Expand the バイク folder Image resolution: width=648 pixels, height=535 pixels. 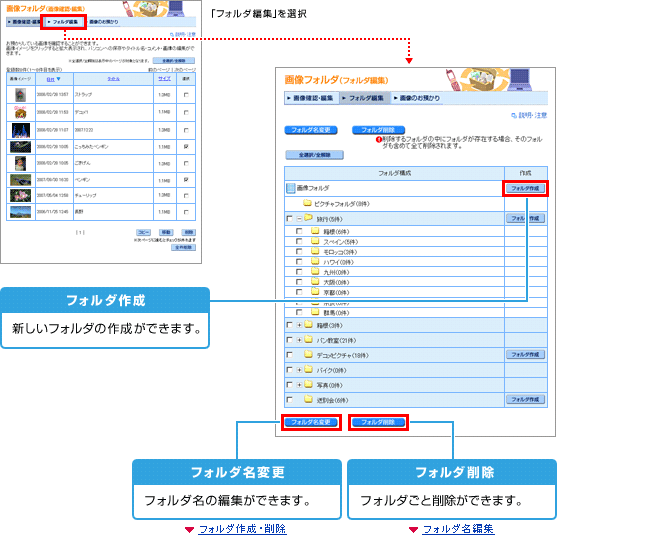tap(298, 370)
